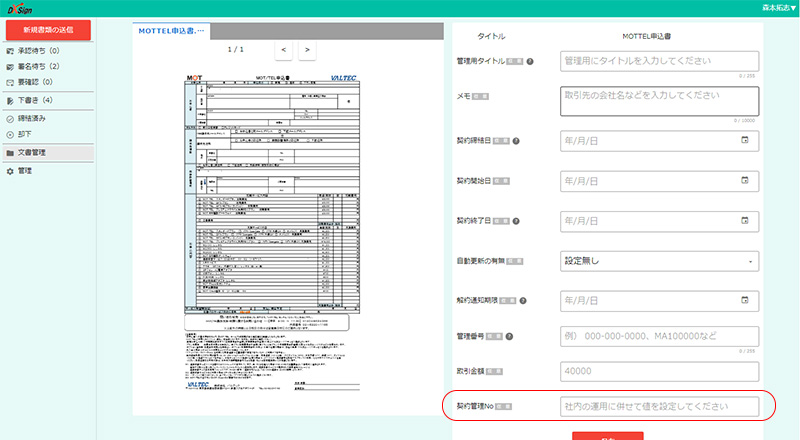Open help icon next to 契約終了日
The image size is (800, 440).
pos(516,221)
